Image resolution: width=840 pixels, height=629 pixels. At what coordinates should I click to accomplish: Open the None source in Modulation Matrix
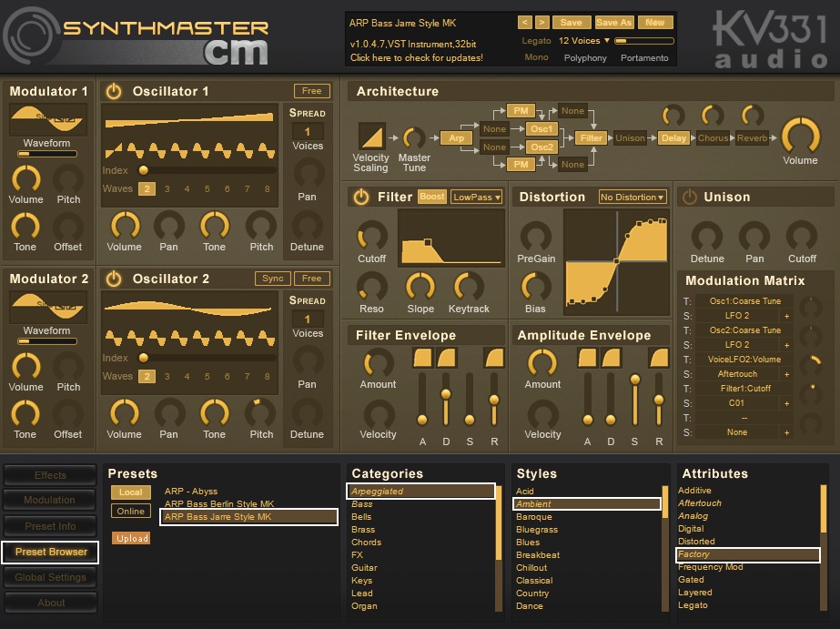[737, 432]
